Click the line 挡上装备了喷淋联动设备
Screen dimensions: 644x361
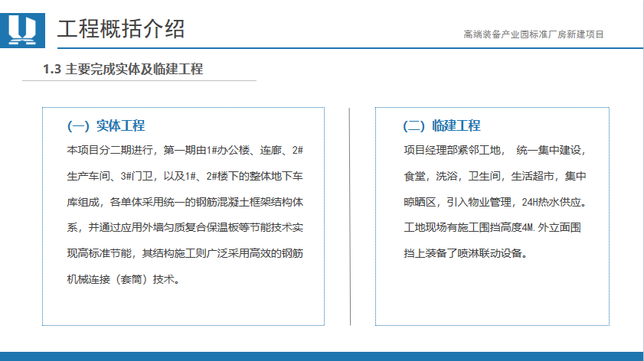466,253
